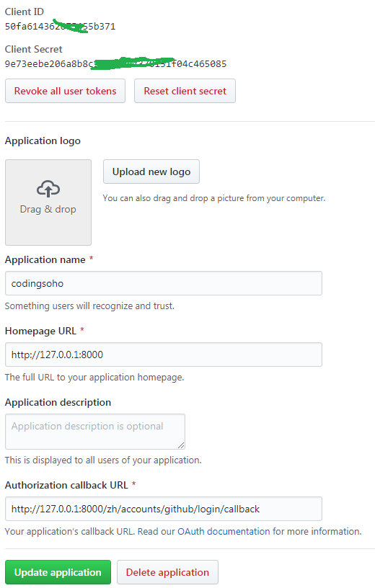
Task: Click the green Update application button
Action: [x=58, y=572]
